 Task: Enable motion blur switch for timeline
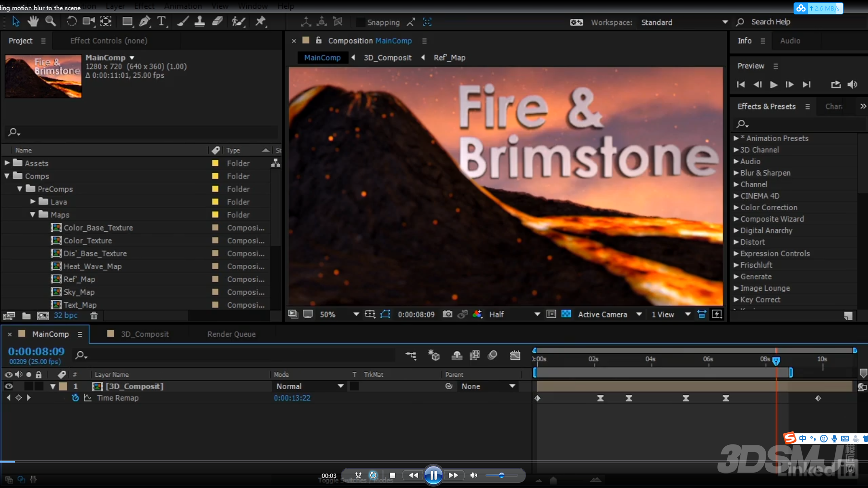click(x=493, y=355)
